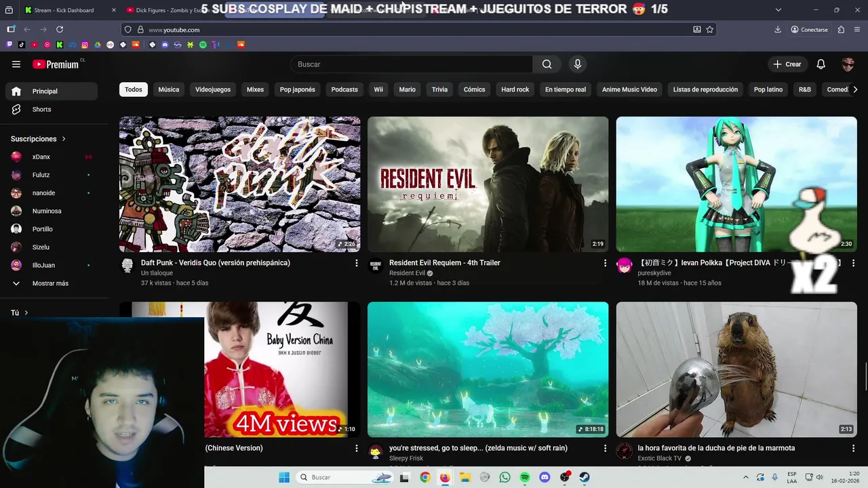Click the Crear button
Image resolution: width=868 pixels, height=488 pixels.
click(x=787, y=64)
